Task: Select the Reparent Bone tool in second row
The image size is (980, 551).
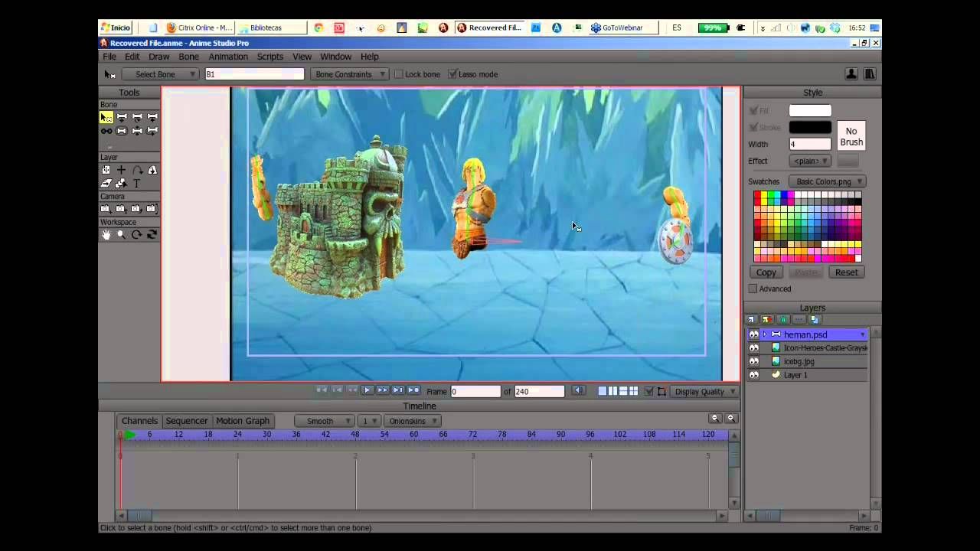Action: coord(122,131)
